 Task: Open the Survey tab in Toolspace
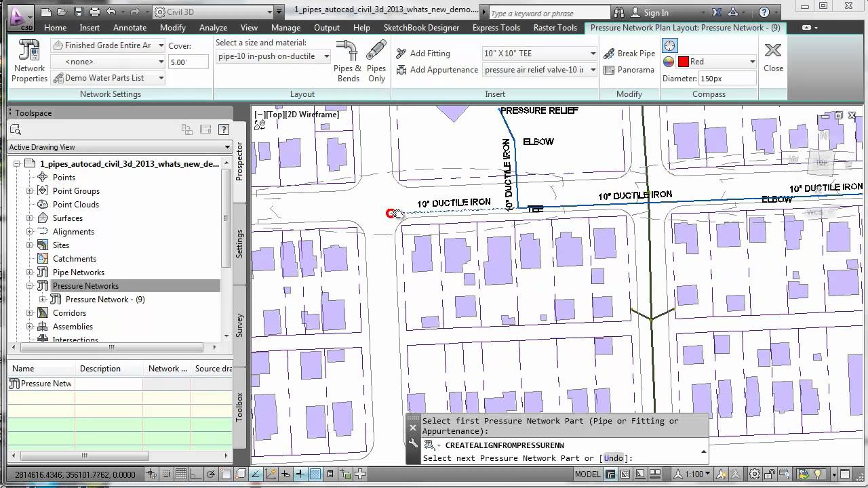(x=239, y=325)
